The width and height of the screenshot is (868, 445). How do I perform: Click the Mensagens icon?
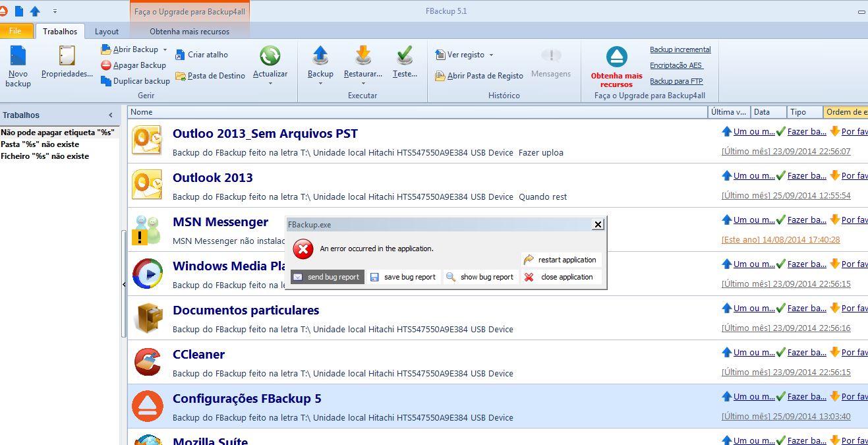click(551, 55)
